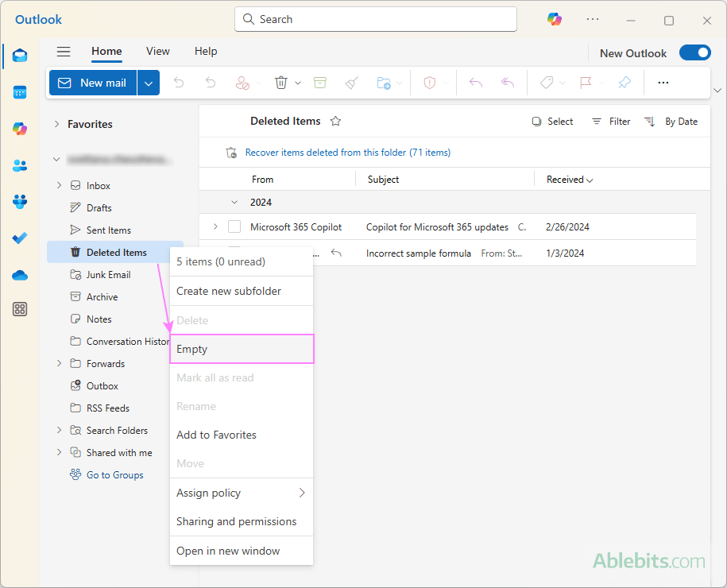This screenshot has width=727, height=588.
Task: Open the Filter options
Action: point(611,122)
